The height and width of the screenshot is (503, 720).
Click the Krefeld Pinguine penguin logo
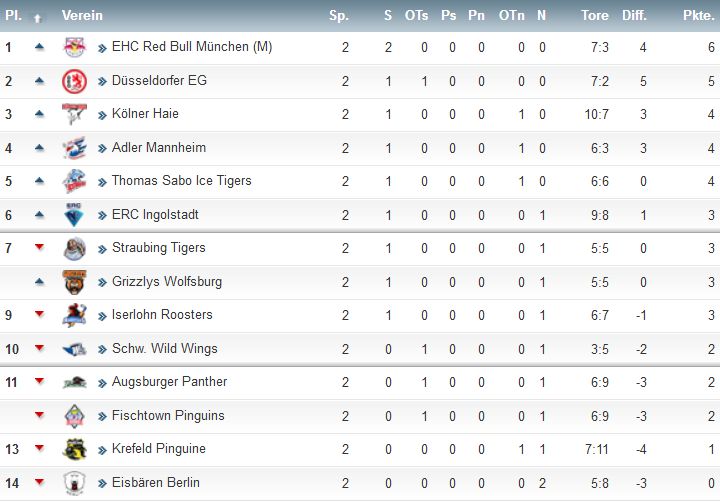pyautogui.click(x=74, y=449)
